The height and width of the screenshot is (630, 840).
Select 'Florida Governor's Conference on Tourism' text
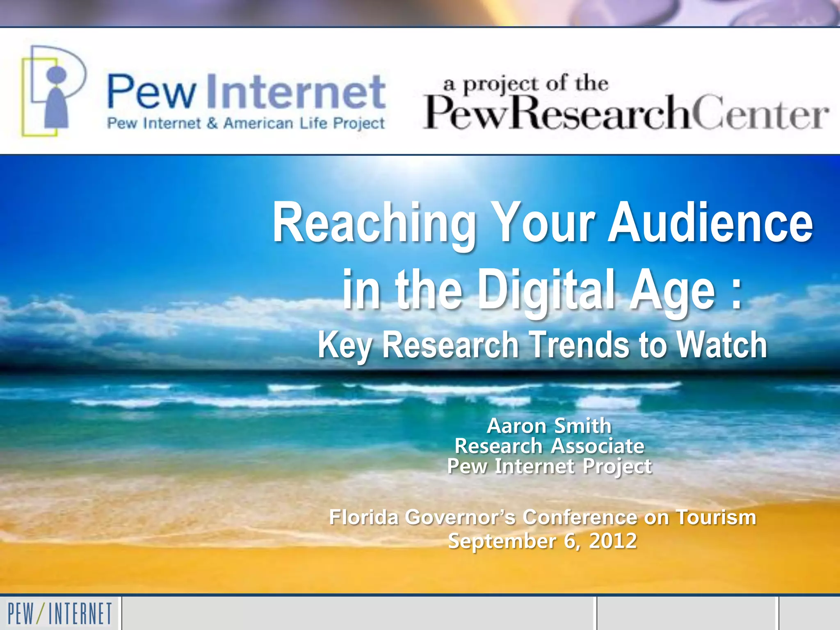[542, 517]
